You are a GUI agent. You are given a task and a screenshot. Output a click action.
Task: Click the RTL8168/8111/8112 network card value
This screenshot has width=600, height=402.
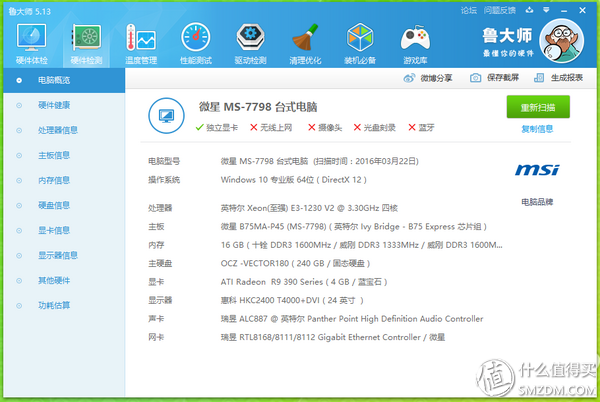coord(333,337)
